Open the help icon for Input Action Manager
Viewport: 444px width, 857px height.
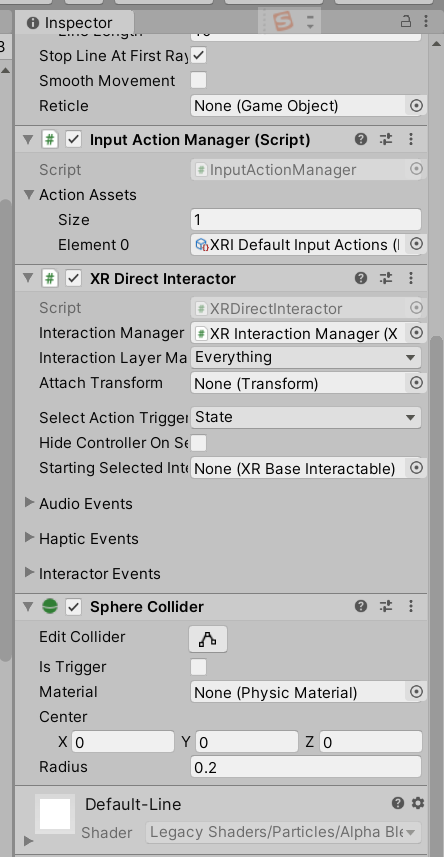pos(360,140)
